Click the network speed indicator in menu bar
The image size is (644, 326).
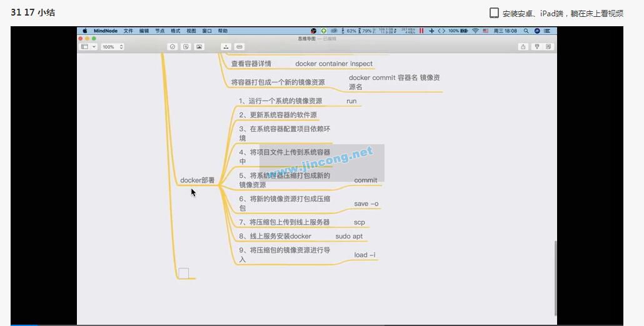[x=408, y=31]
